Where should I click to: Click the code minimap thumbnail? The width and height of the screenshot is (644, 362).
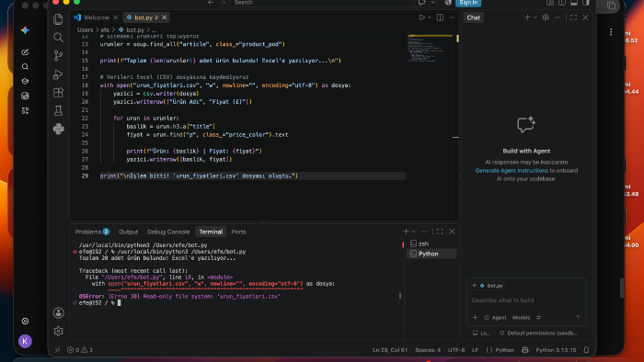pos(430,49)
